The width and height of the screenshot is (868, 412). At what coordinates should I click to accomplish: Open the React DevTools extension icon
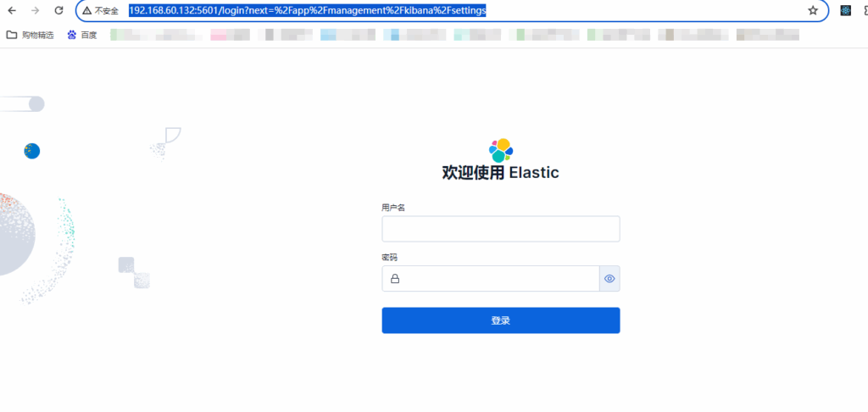tap(845, 10)
